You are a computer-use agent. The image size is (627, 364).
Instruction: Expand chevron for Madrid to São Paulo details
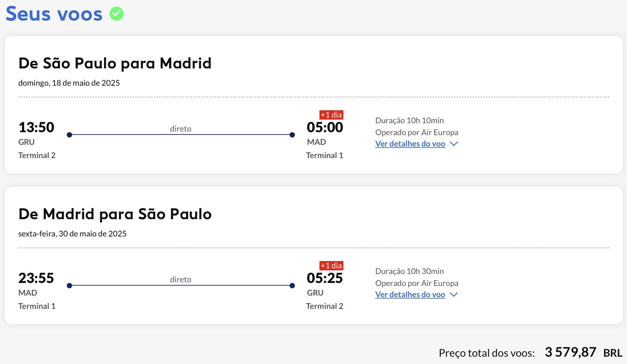coord(454,295)
